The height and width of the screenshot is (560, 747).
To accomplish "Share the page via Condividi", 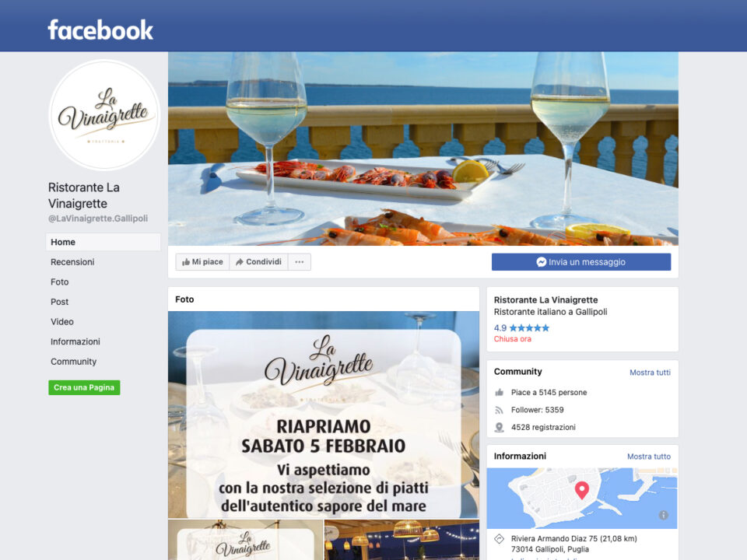I will pyautogui.click(x=258, y=262).
